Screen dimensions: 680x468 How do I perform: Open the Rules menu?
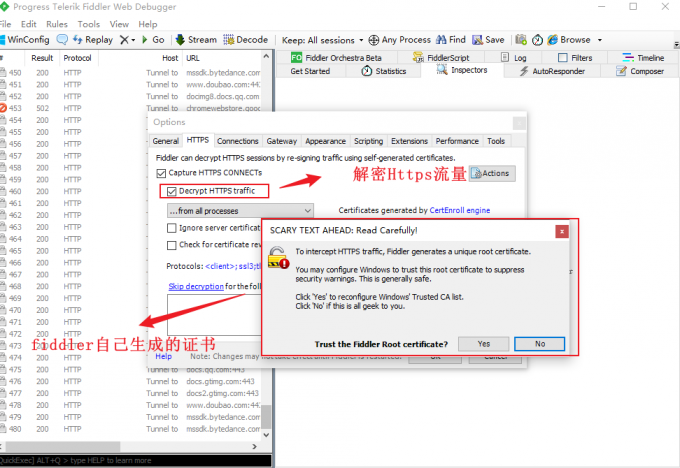coord(57,24)
